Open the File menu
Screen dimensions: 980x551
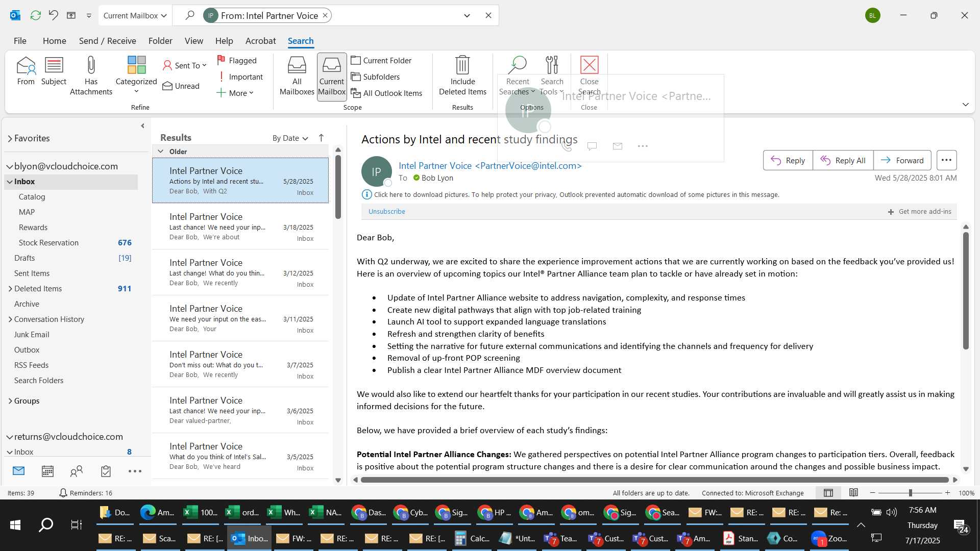(x=20, y=41)
